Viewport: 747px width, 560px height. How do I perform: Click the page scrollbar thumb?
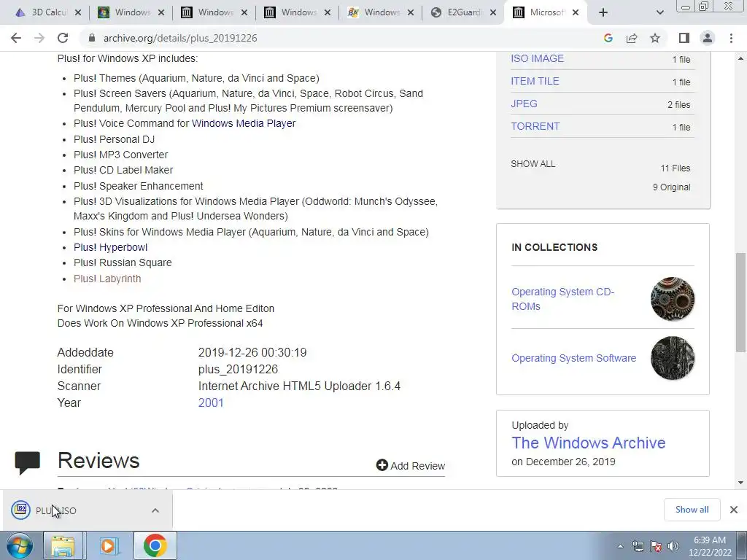[740, 303]
